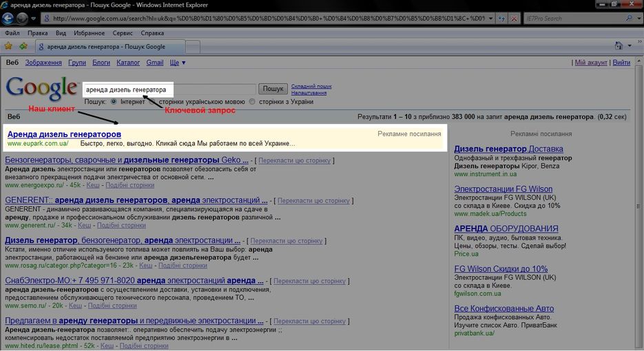
Task: Open the 'Все Конфискованные Авто' ad
Action: (x=504, y=309)
